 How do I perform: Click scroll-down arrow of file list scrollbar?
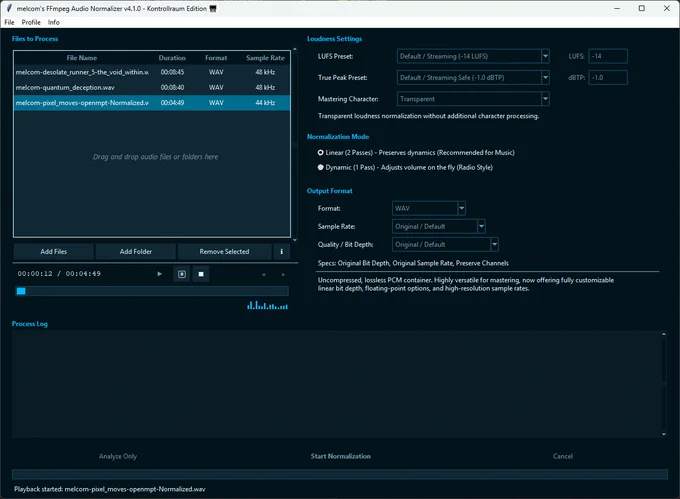point(295,240)
